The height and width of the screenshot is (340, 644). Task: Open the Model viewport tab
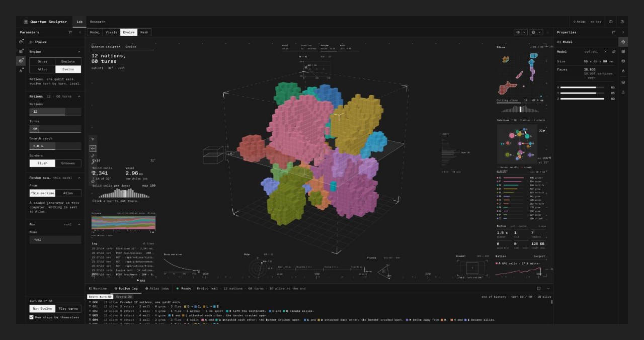[95, 32]
